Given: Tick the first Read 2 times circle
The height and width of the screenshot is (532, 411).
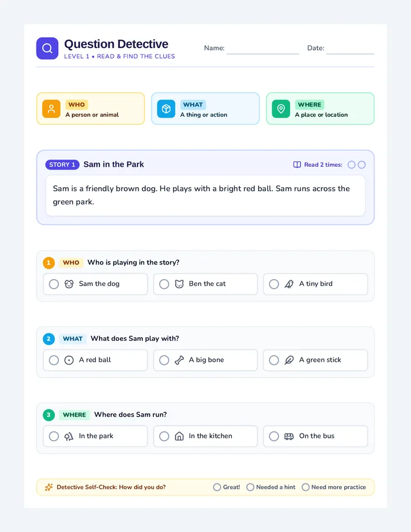Looking at the screenshot, I should [352, 164].
